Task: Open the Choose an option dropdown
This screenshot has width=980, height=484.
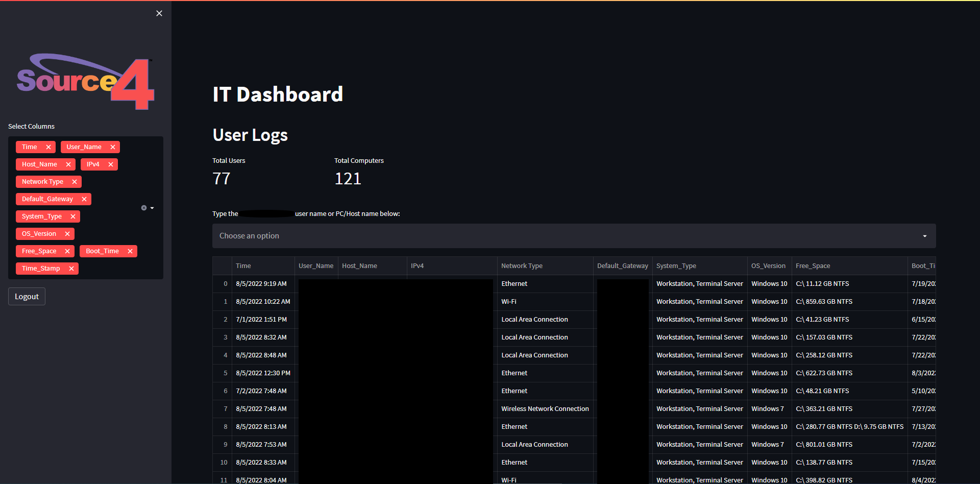Action: tap(574, 236)
